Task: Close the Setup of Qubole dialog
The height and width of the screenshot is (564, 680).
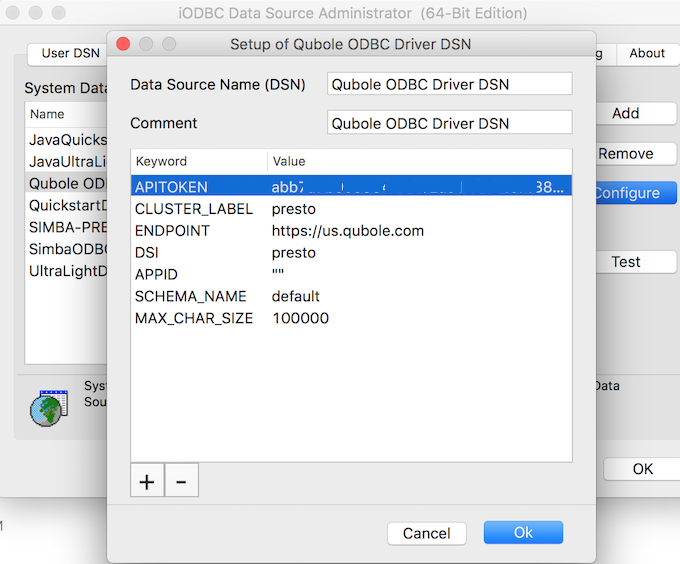Action: [x=123, y=44]
